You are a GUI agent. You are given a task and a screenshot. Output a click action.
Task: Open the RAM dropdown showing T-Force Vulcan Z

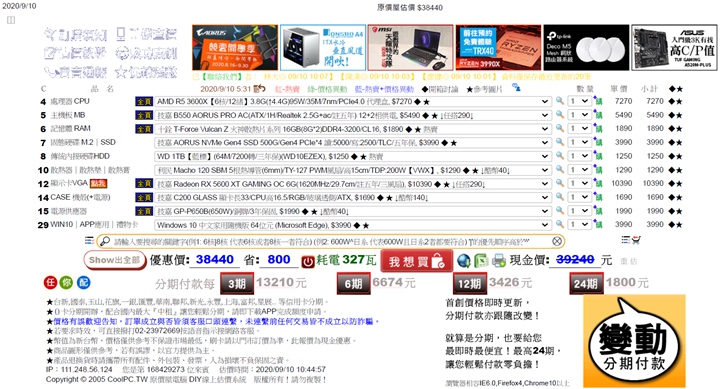353,129
